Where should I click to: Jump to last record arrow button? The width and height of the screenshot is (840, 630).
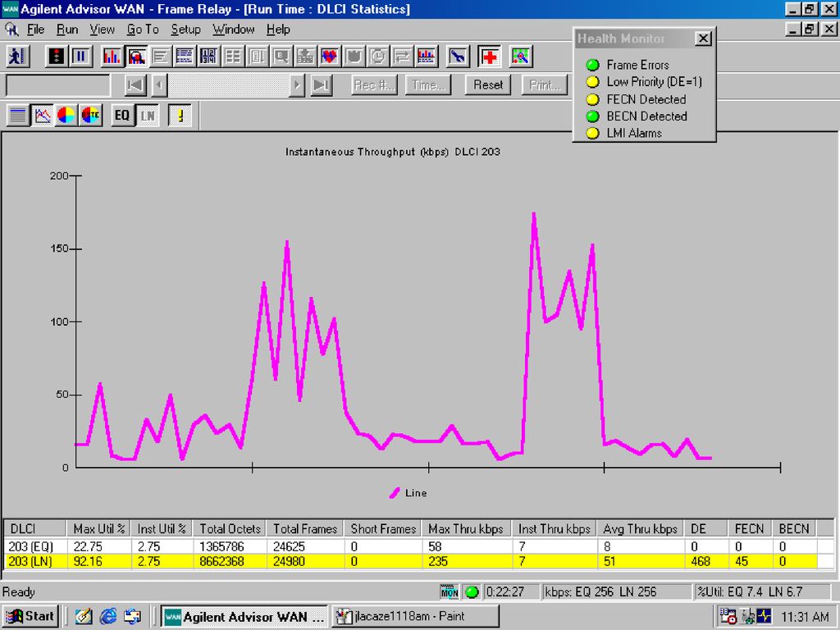point(321,84)
